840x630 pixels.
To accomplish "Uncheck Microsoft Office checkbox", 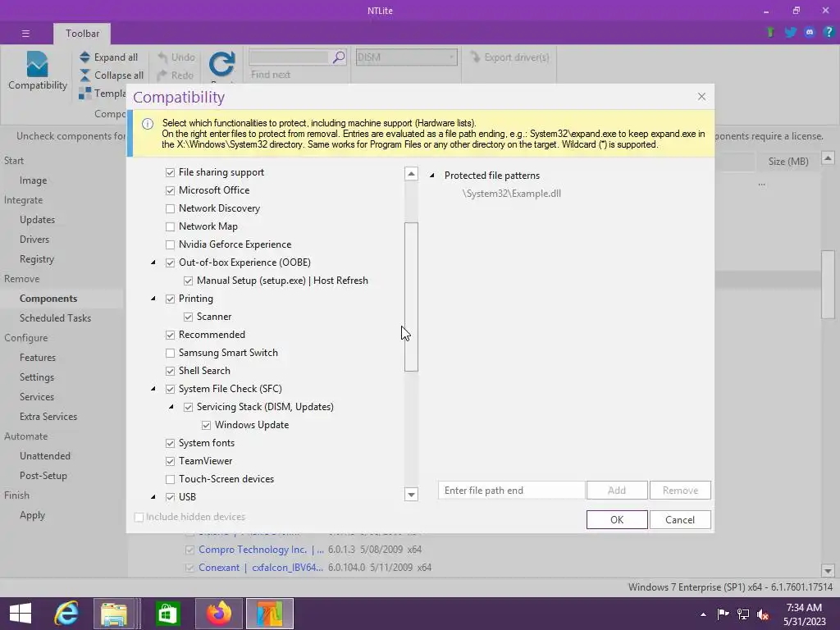I will coord(171,190).
